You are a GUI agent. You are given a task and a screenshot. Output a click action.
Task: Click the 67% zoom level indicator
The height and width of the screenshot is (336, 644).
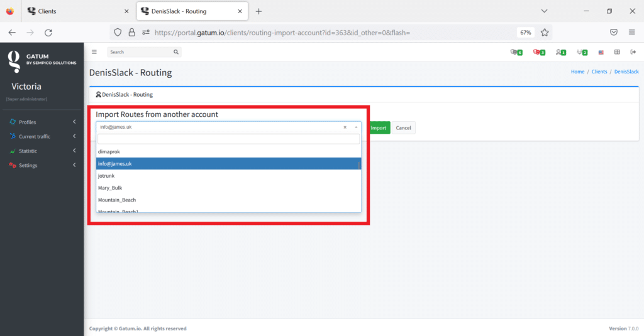(526, 33)
